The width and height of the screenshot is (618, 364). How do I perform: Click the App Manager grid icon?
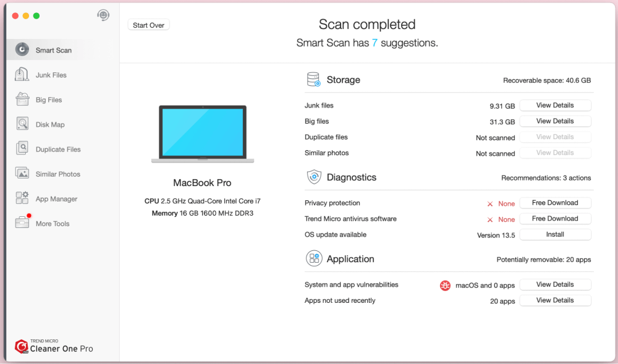(x=22, y=198)
